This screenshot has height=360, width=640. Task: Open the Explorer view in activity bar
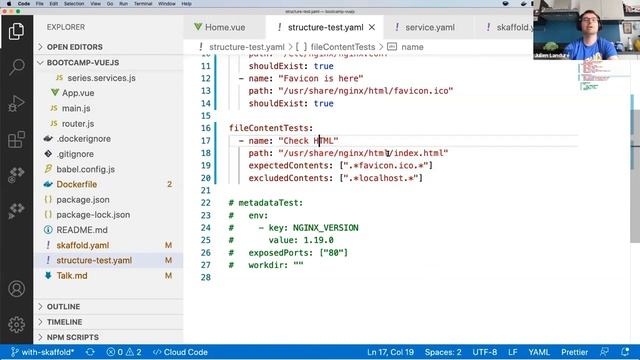(16, 32)
